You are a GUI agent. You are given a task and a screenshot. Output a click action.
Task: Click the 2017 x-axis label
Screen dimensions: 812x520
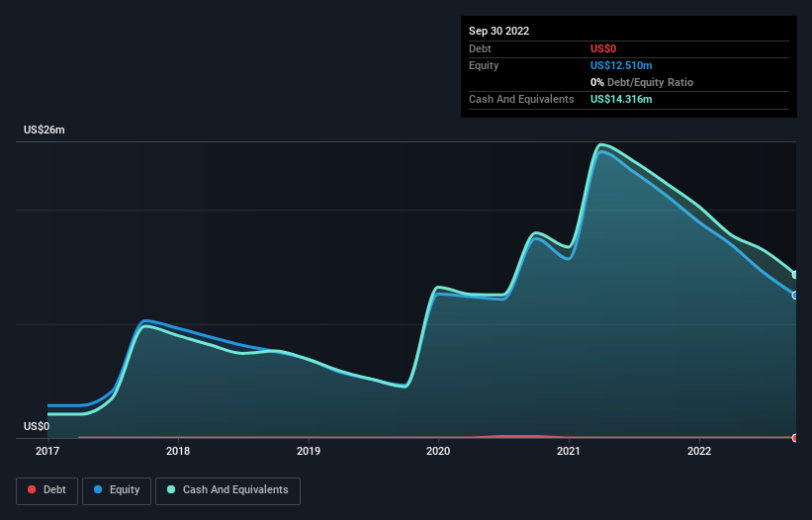click(x=47, y=451)
